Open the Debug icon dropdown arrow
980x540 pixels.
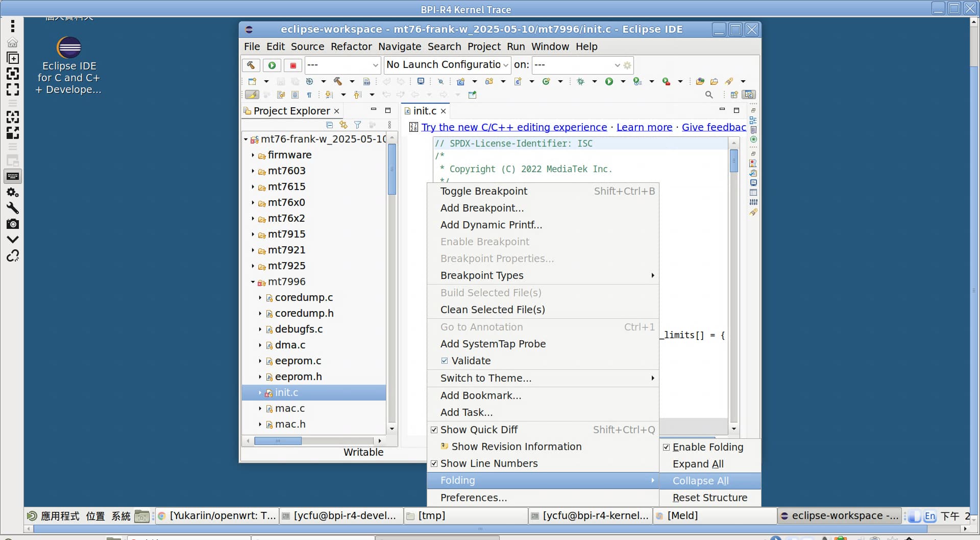click(594, 81)
